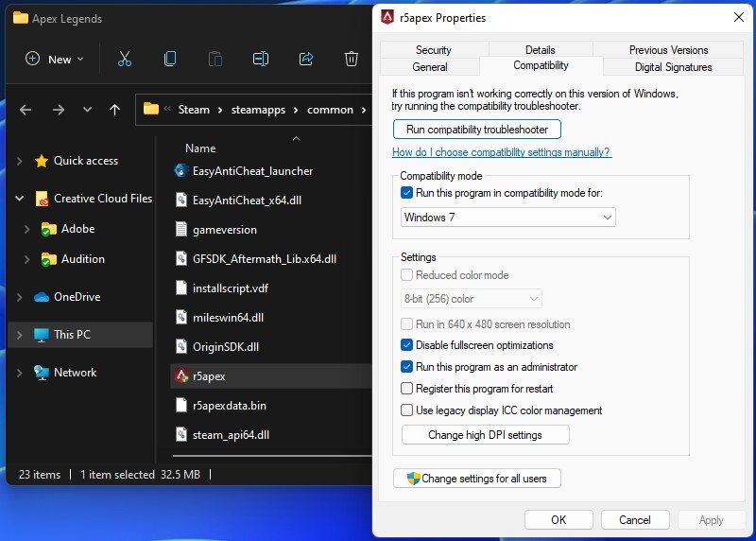Go forward with the right arrow in Explorer
This screenshot has height=541, width=756.
pos(59,110)
